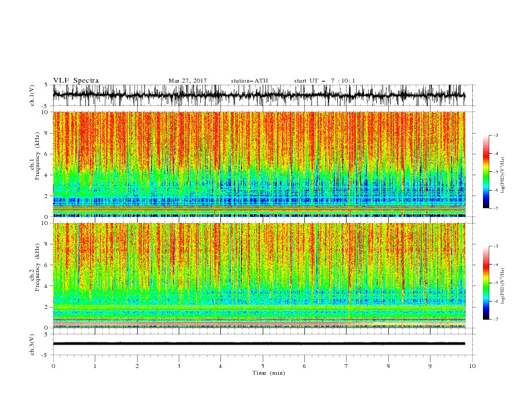Click time axis tick label "9"

pos(430,366)
